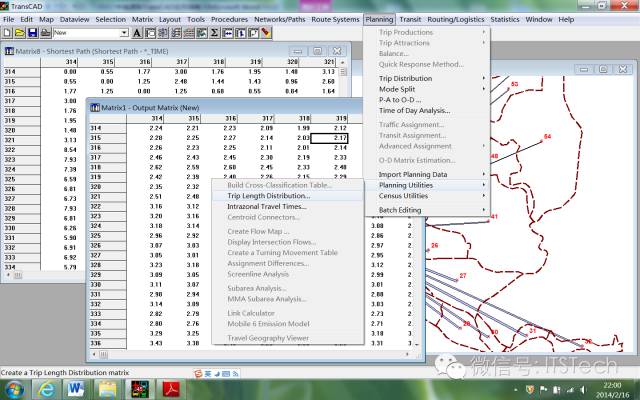Switch to Microsoft Word in the taskbar
640x400 pixels.
click(x=76, y=389)
